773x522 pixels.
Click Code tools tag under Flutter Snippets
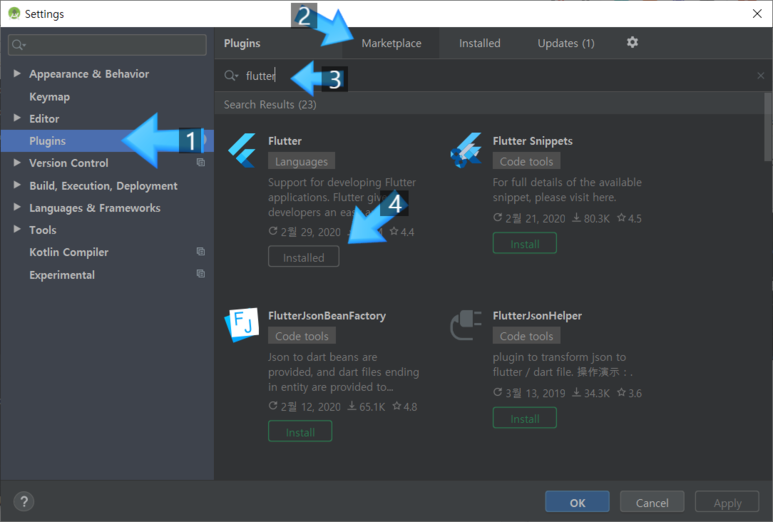526,161
